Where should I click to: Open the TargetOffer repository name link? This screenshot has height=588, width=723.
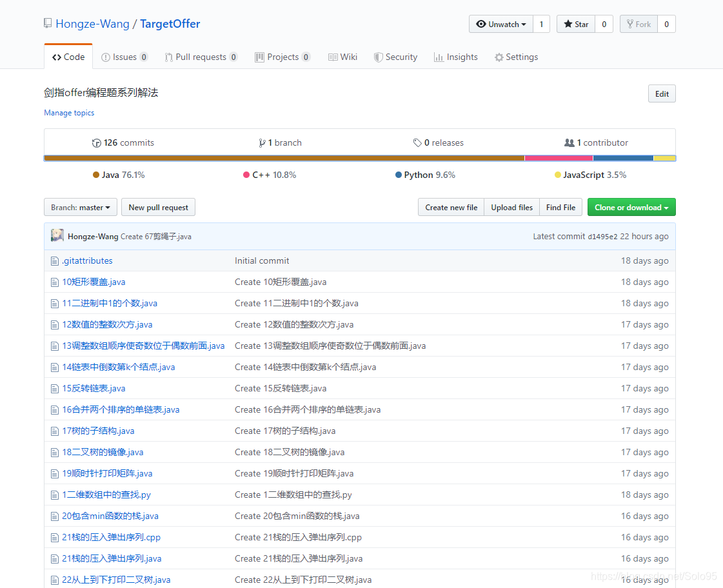click(x=170, y=23)
